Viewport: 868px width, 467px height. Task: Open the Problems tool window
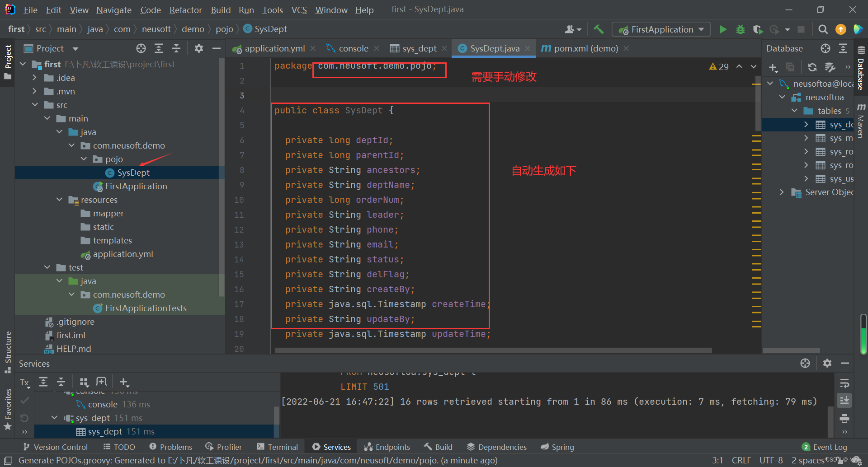(x=170, y=447)
